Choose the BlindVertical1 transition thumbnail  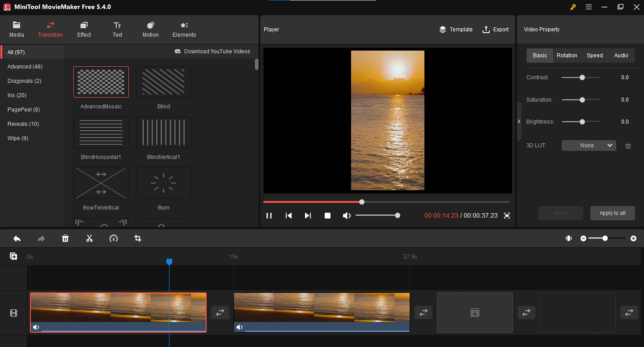pos(164,133)
